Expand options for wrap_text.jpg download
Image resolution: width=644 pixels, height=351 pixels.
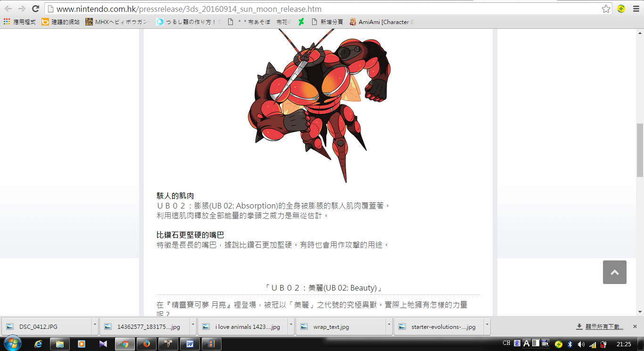(389, 326)
